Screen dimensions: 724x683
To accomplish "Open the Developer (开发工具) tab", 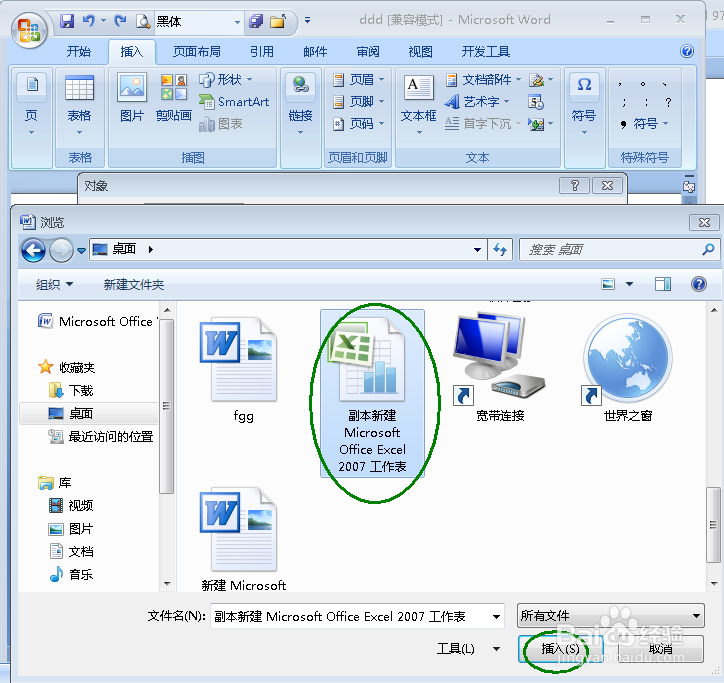I will pyautogui.click(x=486, y=52).
